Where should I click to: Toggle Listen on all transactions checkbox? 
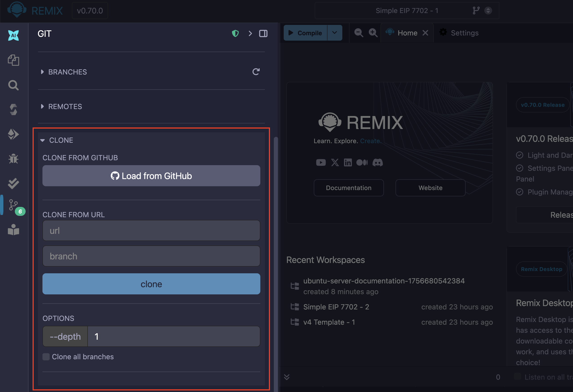click(517, 377)
